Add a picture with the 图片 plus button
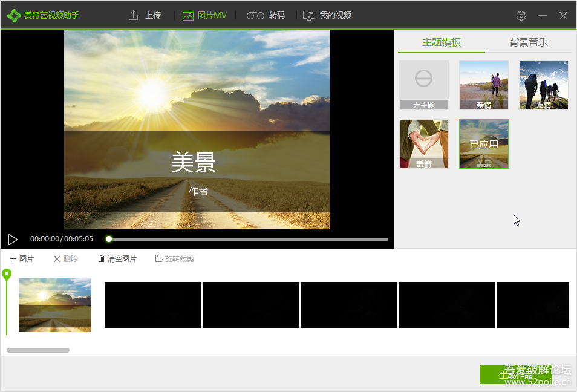This screenshot has height=392, width=577. pos(22,259)
